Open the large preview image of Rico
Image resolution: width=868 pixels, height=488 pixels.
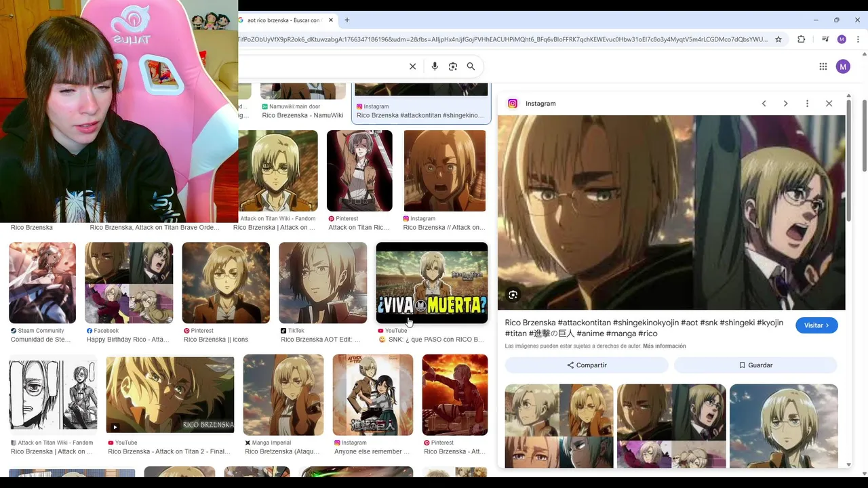tap(671, 213)
